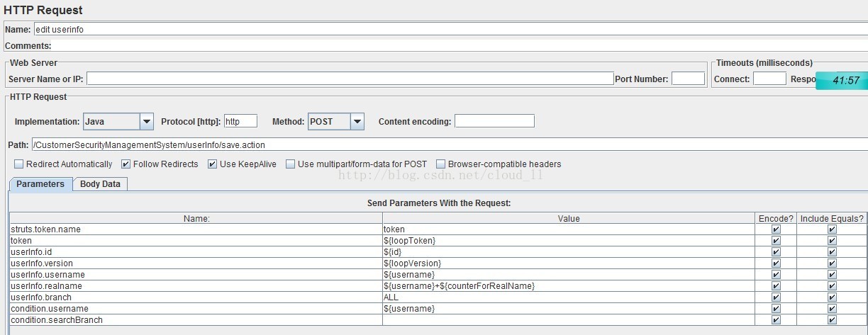Viewport: 868px width, 335px height.
Task: Enable Use multipart/form-data for POST
Action: 291,164
